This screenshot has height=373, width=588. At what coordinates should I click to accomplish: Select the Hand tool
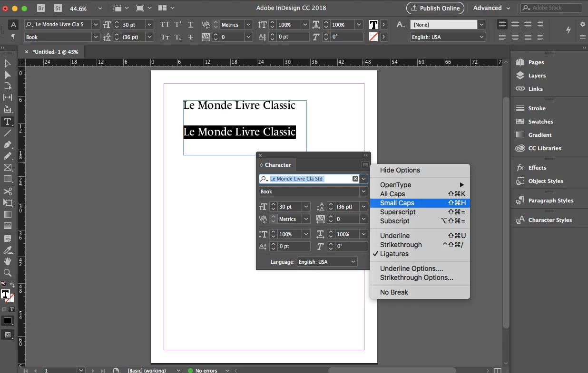tap(8, 261)
